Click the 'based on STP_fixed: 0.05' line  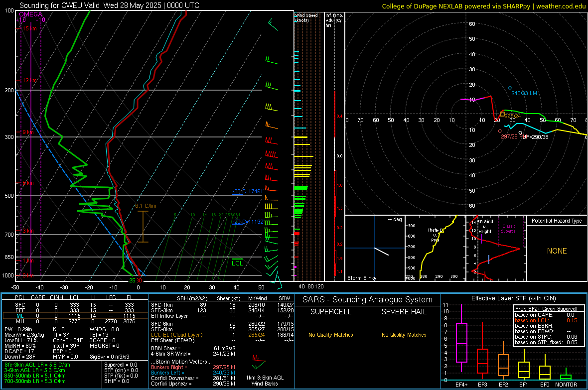(546, 342)
